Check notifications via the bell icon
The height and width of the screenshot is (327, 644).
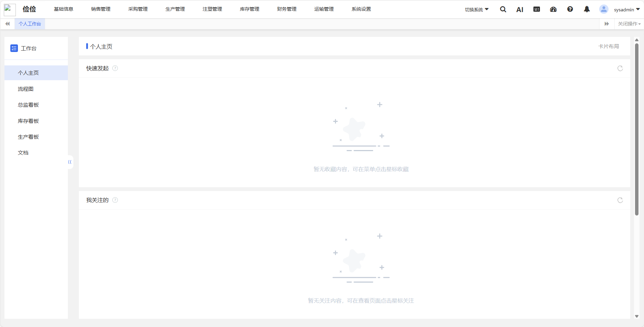pyautogui.click(x=587, y=9)
